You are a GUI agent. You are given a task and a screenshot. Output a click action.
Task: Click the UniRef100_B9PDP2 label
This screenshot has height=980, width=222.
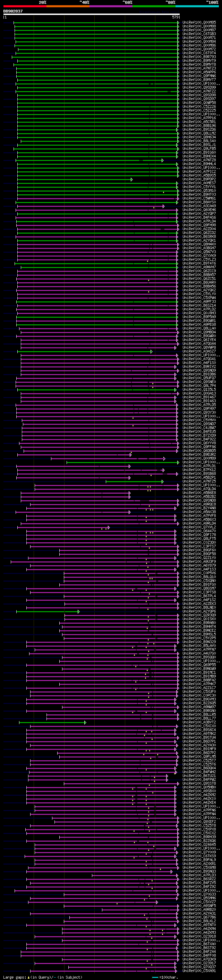[199, 179]
